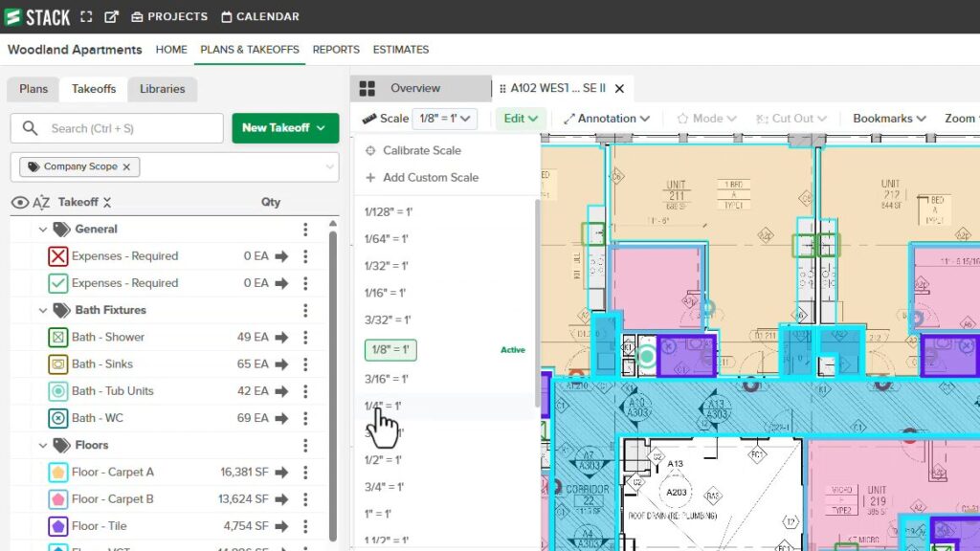The image size is (980, 551).
Task: Click the Bath - Shower takeoff icon
Action: 57,337
